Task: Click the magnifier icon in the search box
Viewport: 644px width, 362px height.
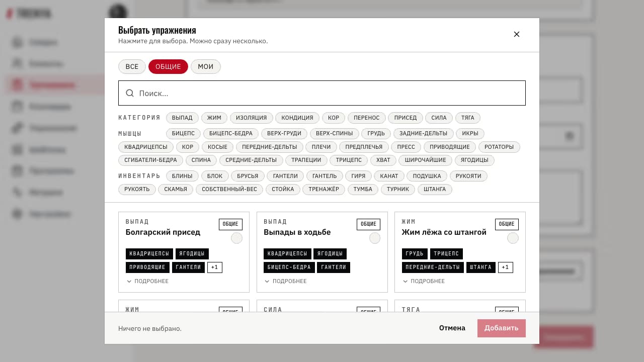Action: click(130, 93)
